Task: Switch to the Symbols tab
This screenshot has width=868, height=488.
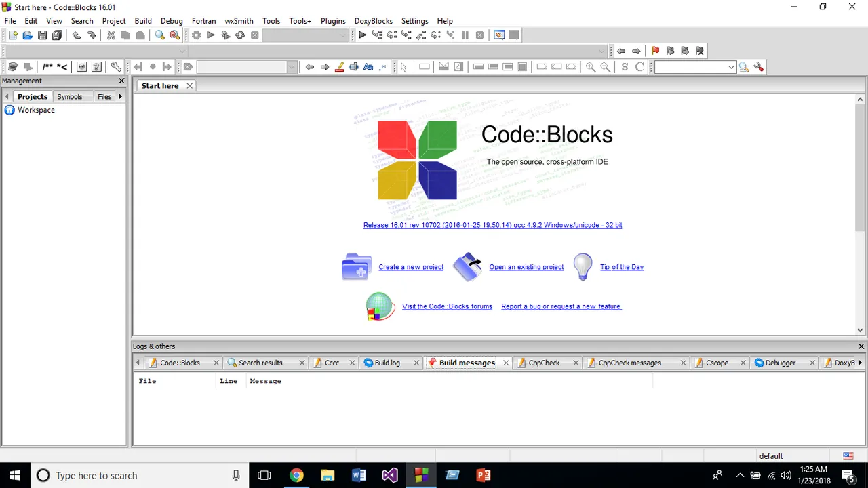Action: coord(70,97)
